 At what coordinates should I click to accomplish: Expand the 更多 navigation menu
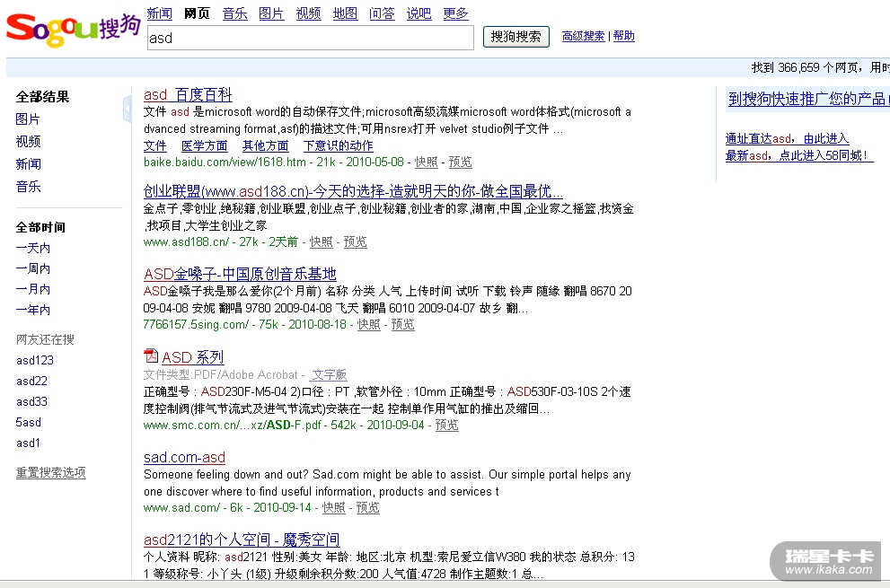tap(455, 13)
